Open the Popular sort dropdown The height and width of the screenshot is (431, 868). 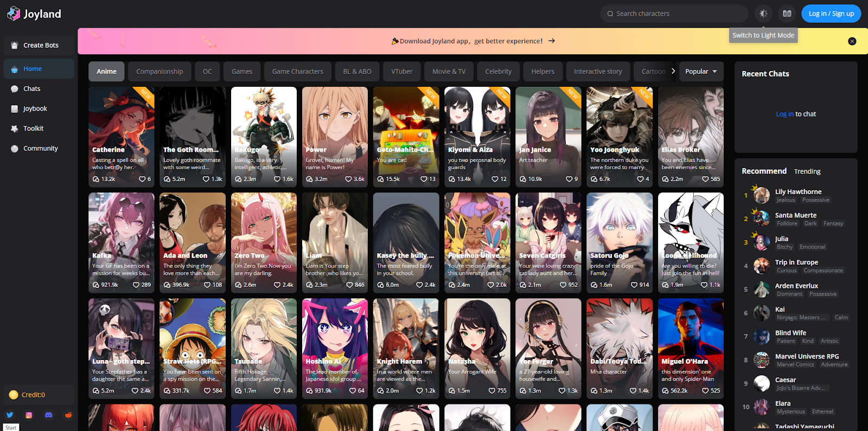[701, 72]
